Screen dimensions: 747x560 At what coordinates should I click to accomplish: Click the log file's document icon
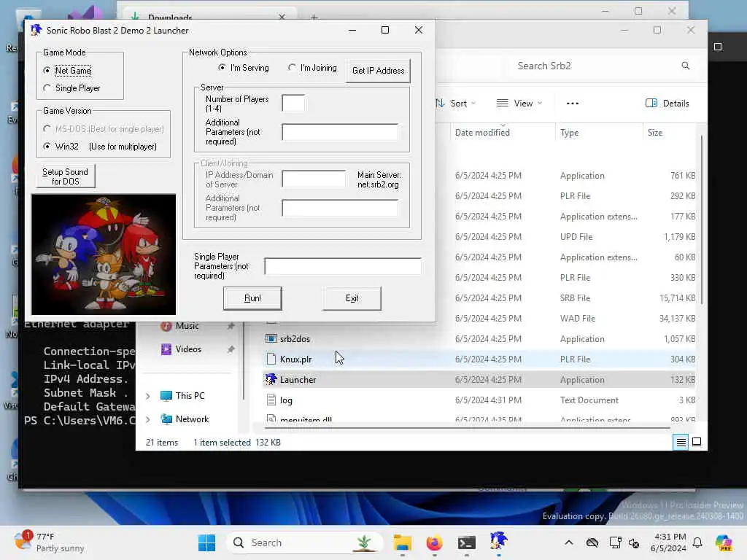[271, 400]
